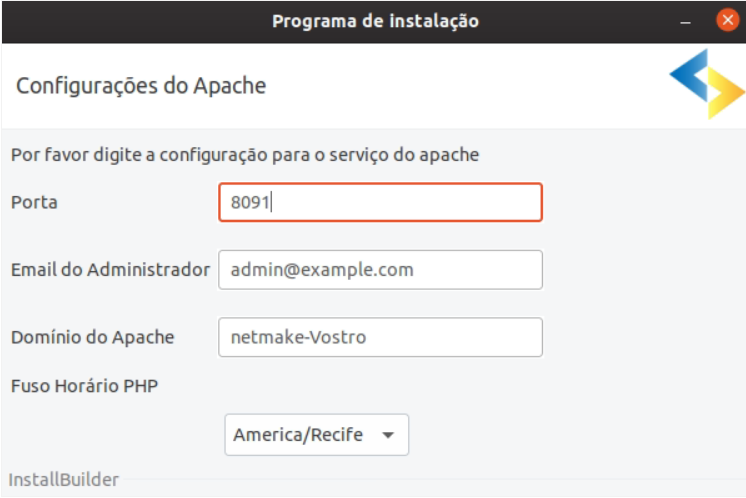Focus the Porta input field
The width and height of the screenshot is (746, 498).
coord(380,202)
